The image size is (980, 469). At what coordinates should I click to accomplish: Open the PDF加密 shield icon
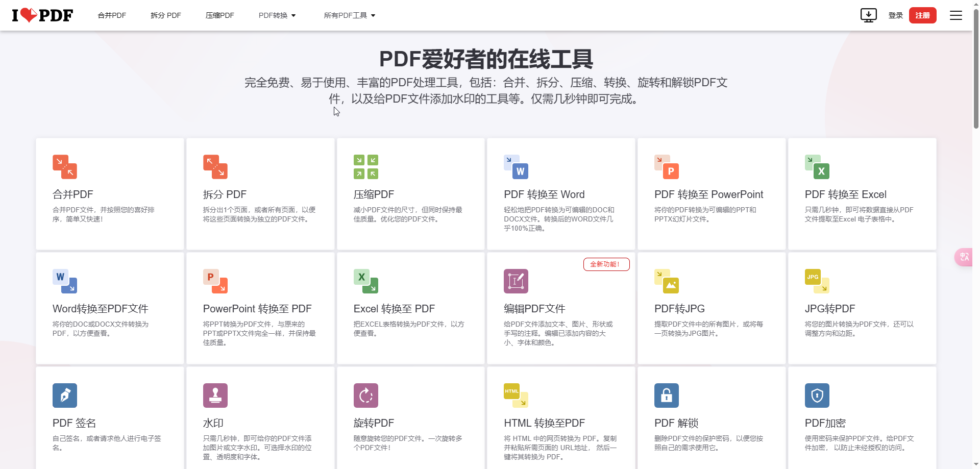coord(817,396)
